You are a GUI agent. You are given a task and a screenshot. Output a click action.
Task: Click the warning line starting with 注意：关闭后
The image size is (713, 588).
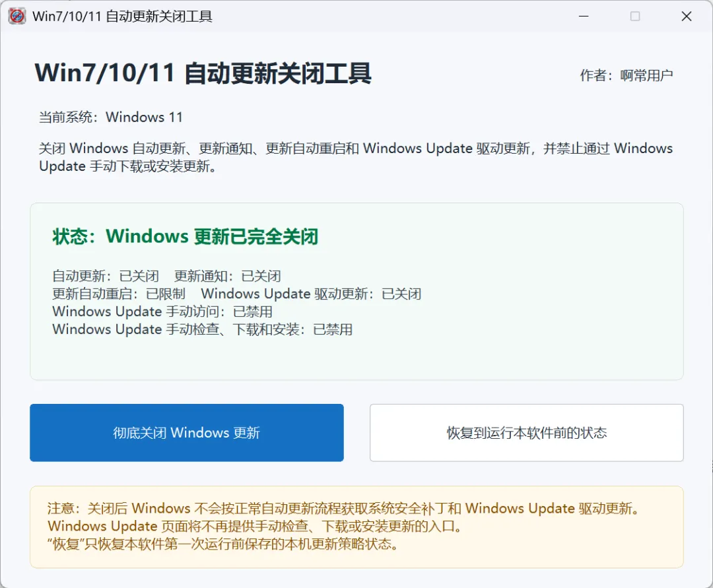[344, 508]
